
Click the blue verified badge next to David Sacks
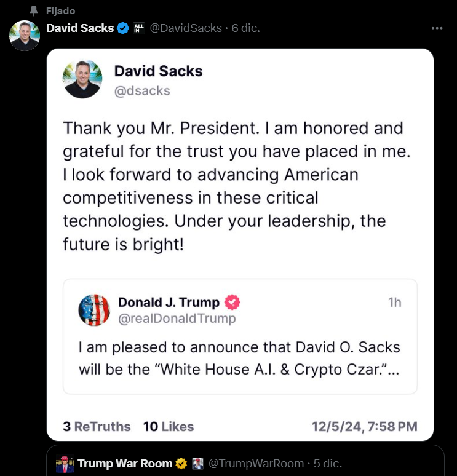pos(123,28)
